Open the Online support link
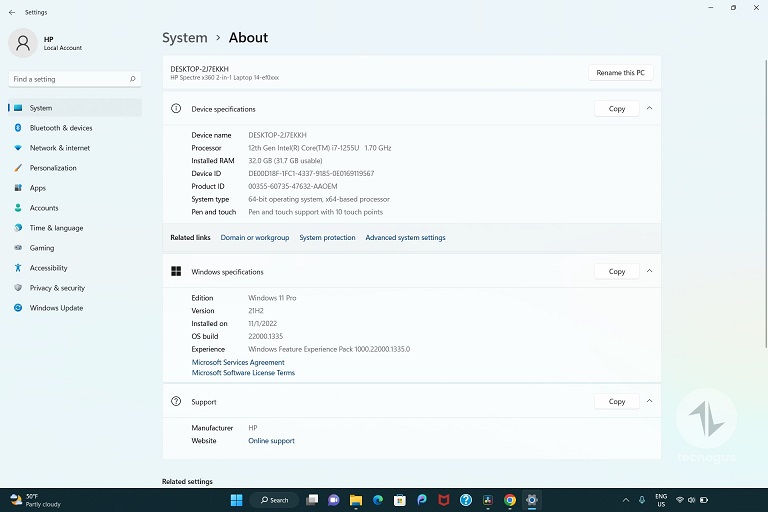The width and height of the screenshot is (768, 512). coord(271,441)
